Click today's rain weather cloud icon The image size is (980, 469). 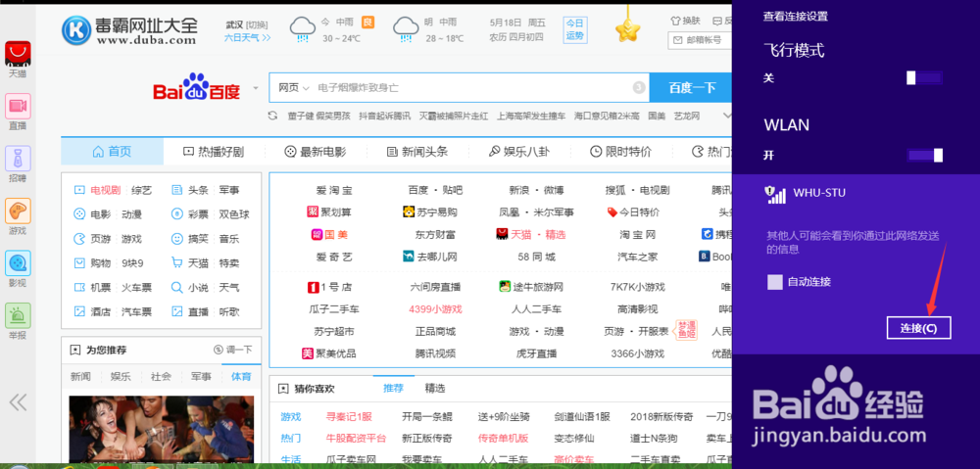(x=303, y=29)
